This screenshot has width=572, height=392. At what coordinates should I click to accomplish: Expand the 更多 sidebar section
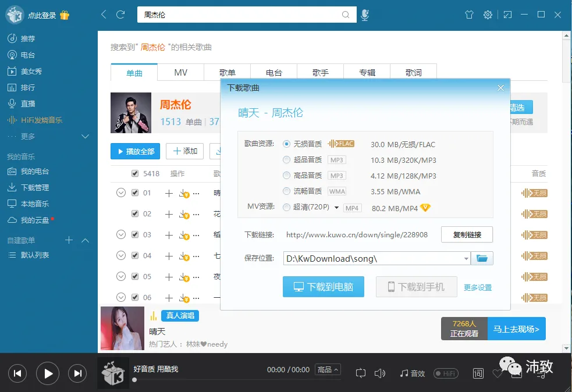85,136
